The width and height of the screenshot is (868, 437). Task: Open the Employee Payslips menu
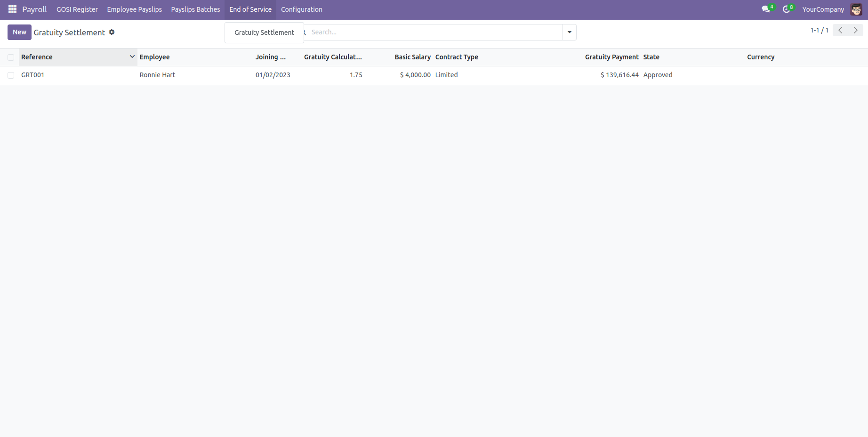(134, 9)
